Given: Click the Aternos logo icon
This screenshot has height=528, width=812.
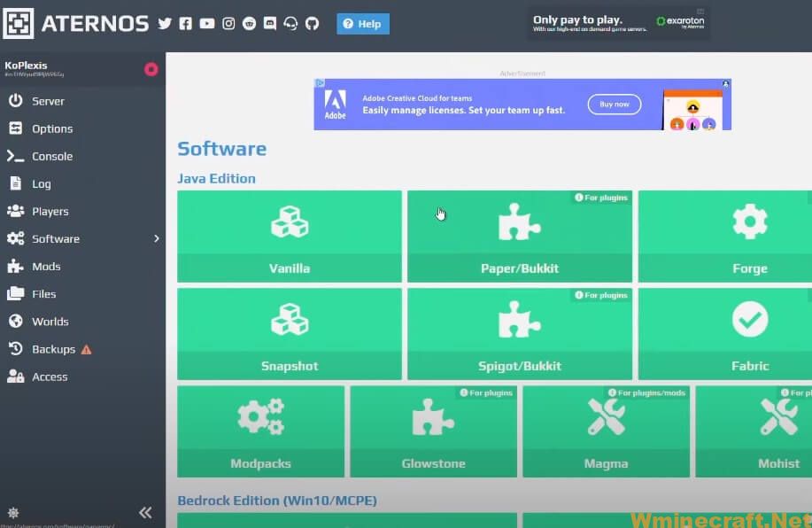Looking at the screenshot, I should pyautogui.click(x=18, y=23).
